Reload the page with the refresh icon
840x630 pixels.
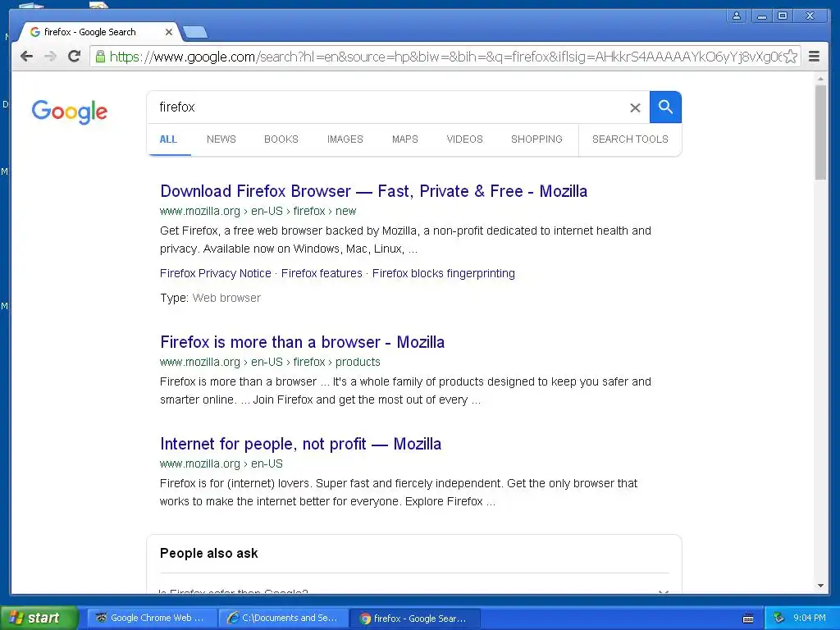click(75, 57)
